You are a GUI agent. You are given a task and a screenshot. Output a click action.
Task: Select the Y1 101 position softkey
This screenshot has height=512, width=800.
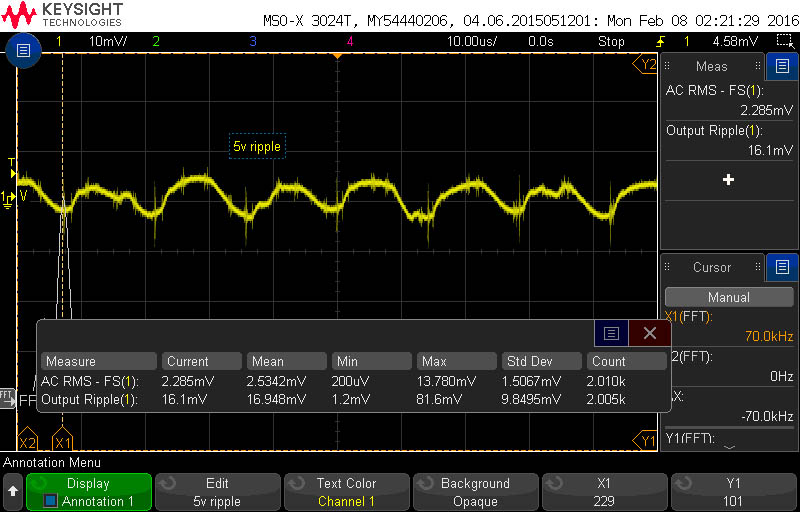[x=733, y=492]
